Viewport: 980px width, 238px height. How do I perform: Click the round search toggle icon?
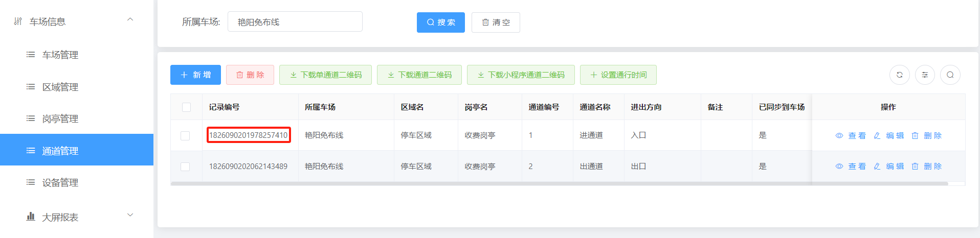950,75
